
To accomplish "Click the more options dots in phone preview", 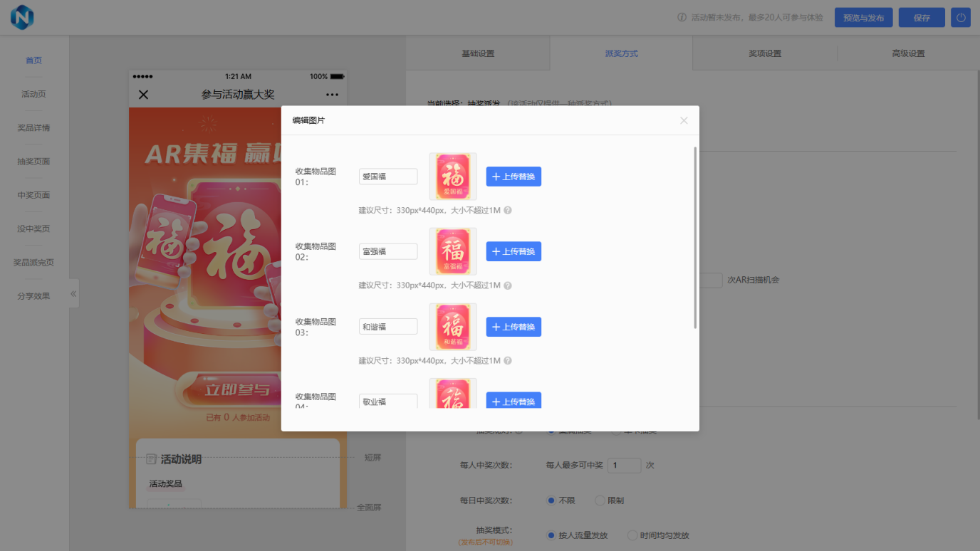I will pyautogui.click(x=331, y=93).
